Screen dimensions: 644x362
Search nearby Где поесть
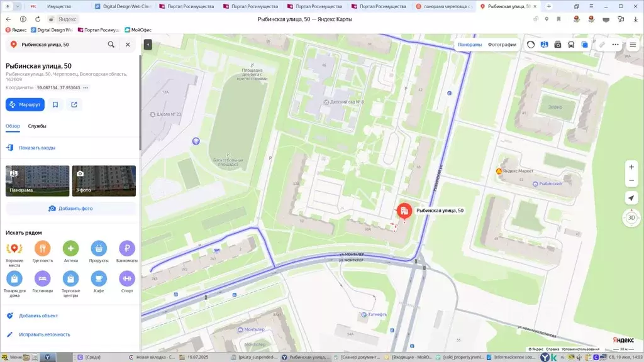point(43,252)
